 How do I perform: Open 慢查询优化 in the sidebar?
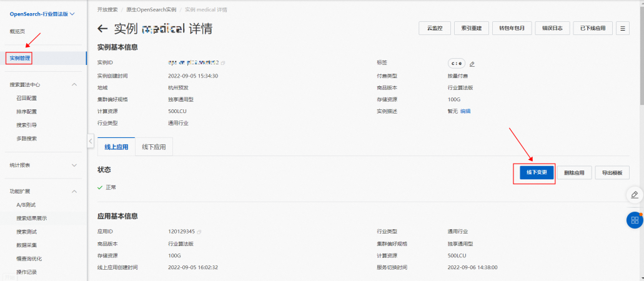click(x=29, y=259)
